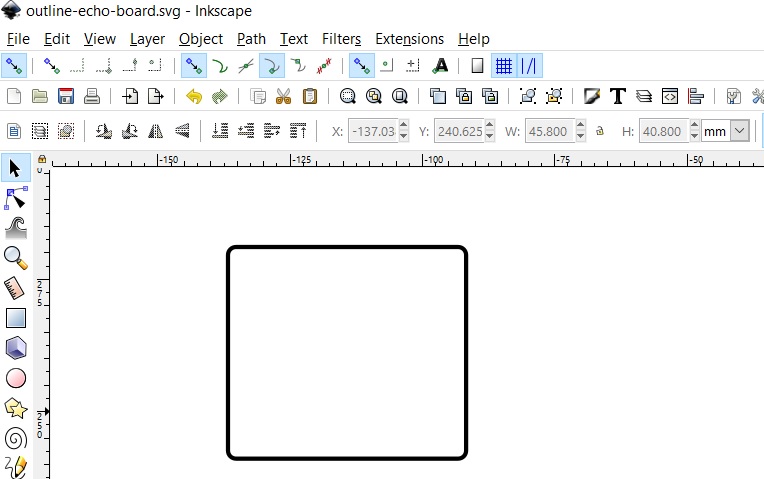
Task: Pick the Measure ruler tool
Action: [15, 288]
